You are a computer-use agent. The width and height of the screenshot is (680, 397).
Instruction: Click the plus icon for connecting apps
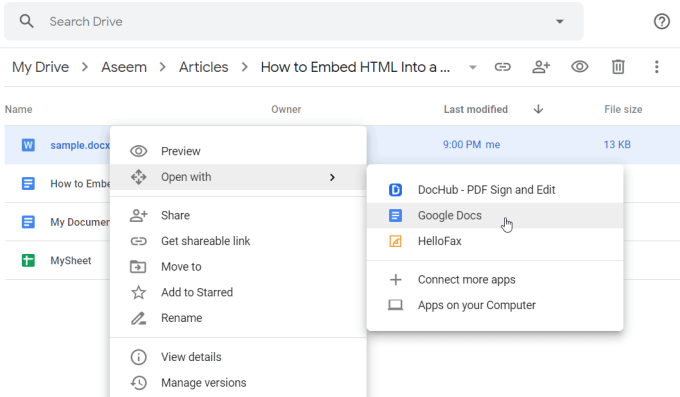[x=395, y=279]
